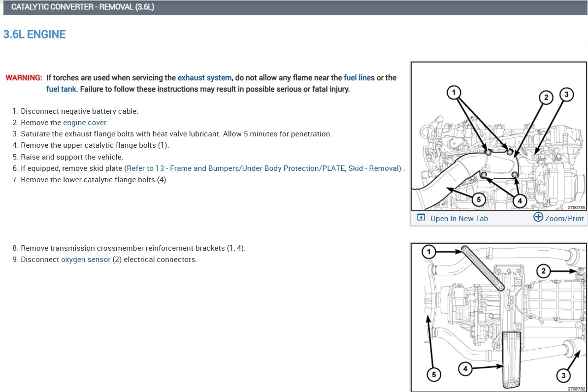Select the '3.6L ENGINE' heading
The image size is (588, 392).
click(x=34, y=34)
